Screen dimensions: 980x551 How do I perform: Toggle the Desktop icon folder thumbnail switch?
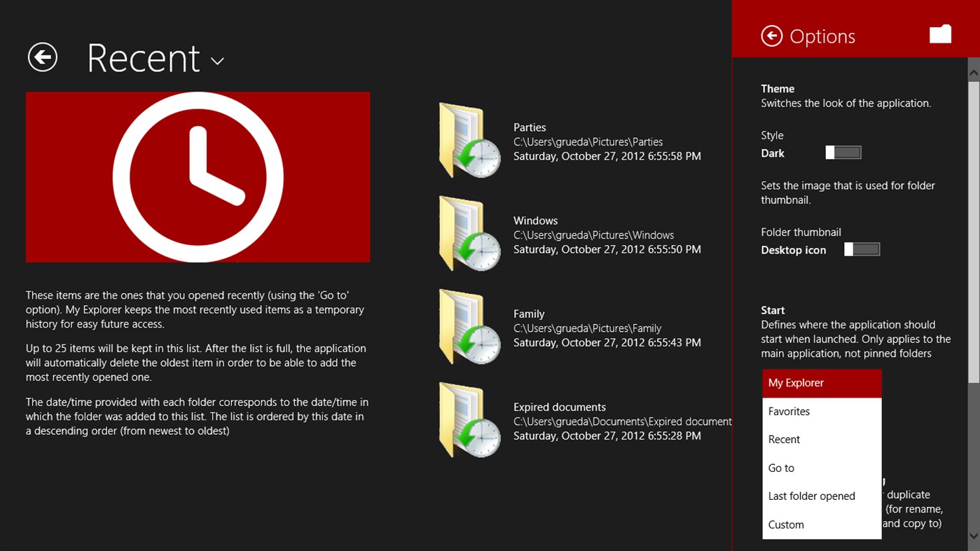point(862,249)
